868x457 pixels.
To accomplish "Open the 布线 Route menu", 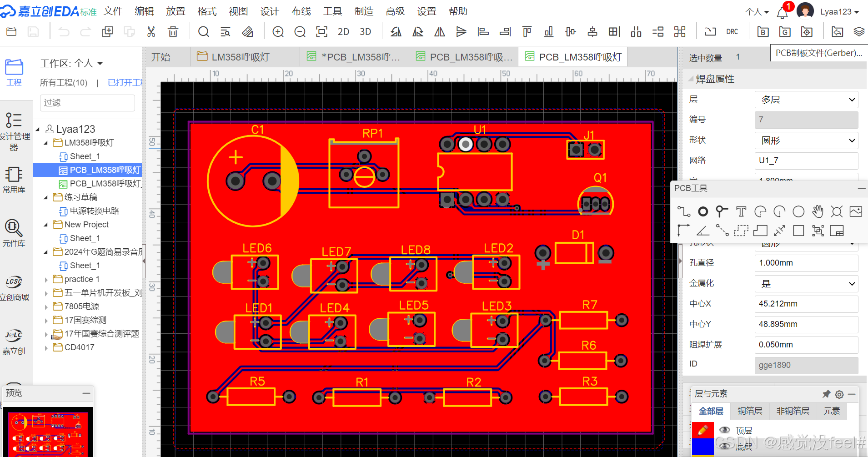I will click(301, 11).
